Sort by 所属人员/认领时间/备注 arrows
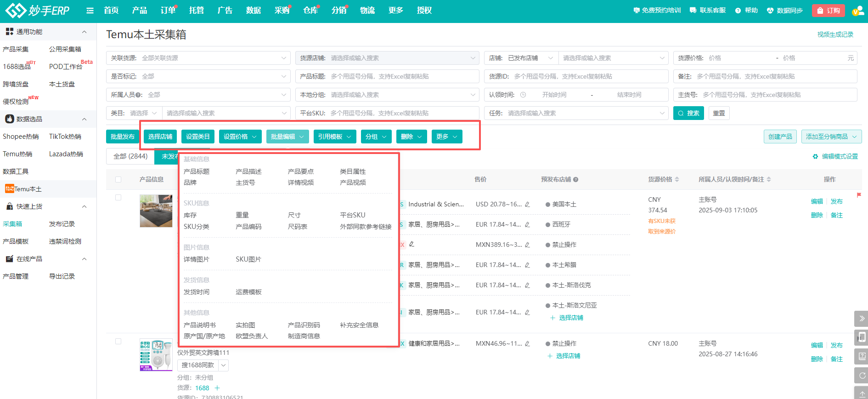 click(x=769, y=179)
